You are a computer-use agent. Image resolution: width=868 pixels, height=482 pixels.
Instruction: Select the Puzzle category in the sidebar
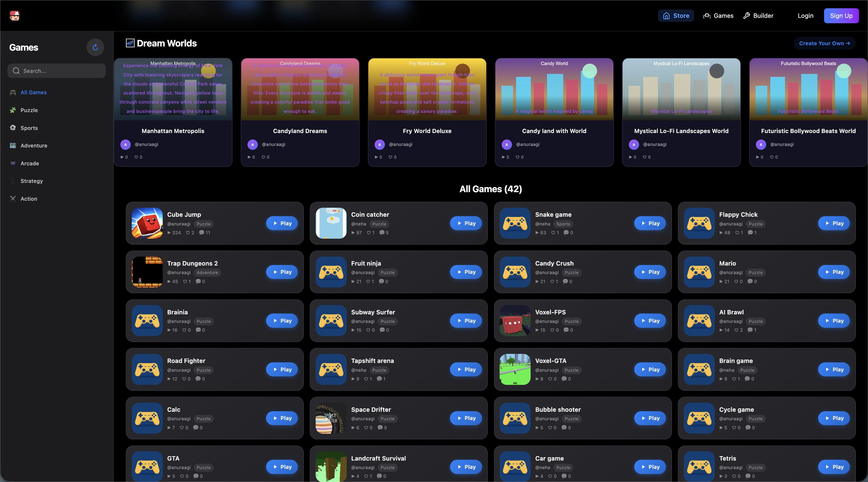29,110
